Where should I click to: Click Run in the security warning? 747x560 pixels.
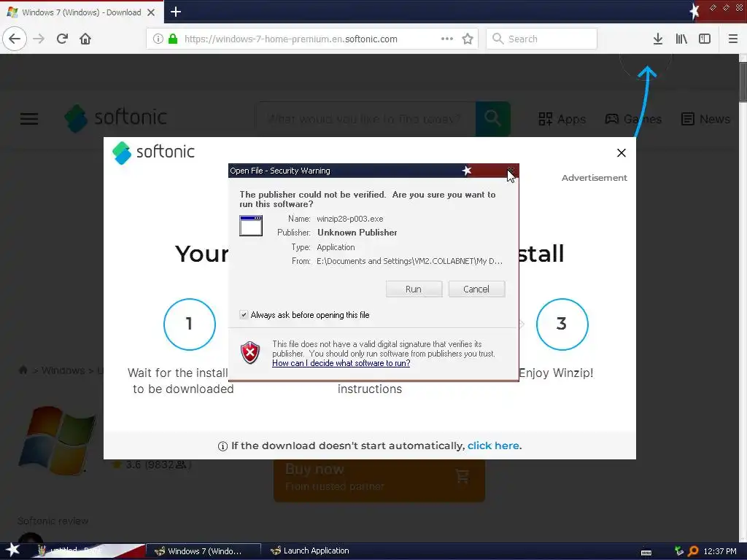click(x=414, y=289)
